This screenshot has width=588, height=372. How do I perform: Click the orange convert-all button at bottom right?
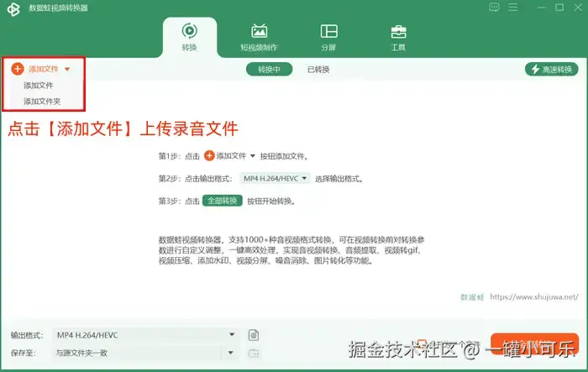[534, 344]
